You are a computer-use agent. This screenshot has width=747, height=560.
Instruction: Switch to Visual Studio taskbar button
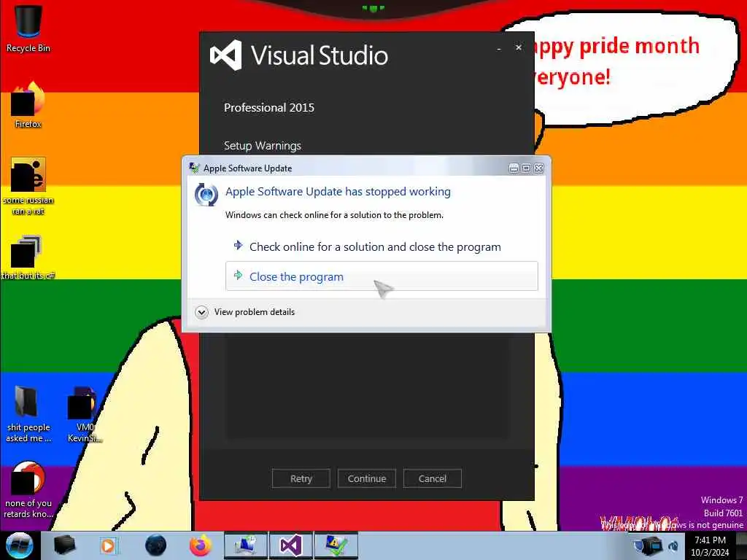[290, 545]
